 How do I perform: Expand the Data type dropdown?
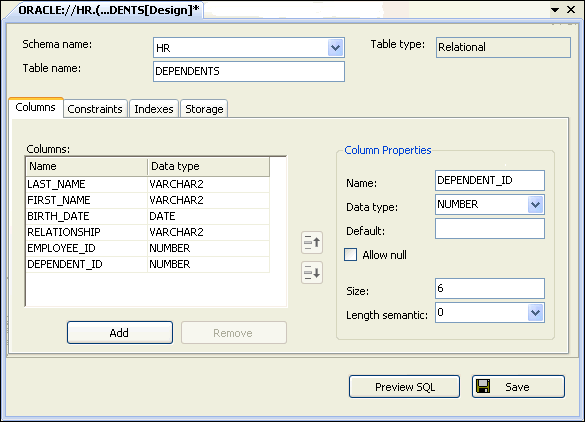535,204
